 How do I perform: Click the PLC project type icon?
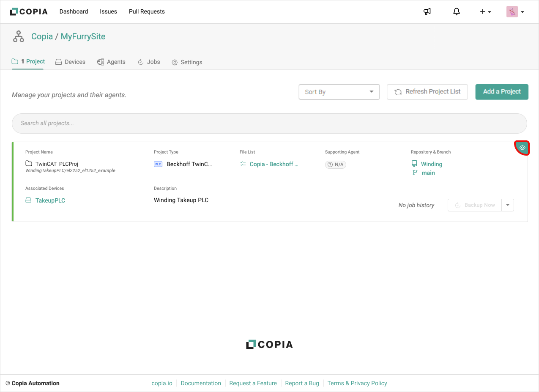pyautogui.click(x=158, y=164)
